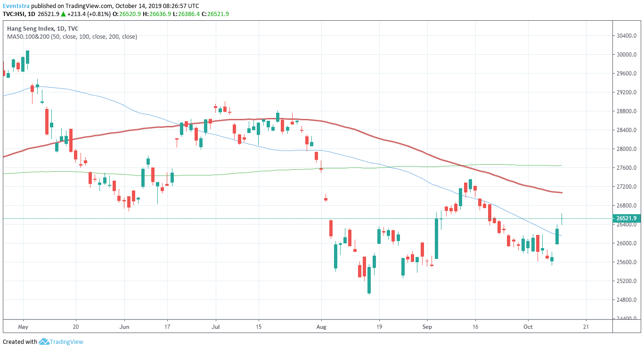Click the Aug date axis label
The width and height of the screenshot is (644, 350).
[x=321, y=326]
